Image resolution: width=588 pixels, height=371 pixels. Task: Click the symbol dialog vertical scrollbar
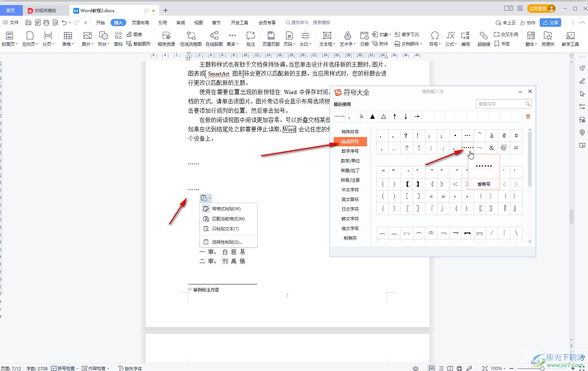point(530,158)
